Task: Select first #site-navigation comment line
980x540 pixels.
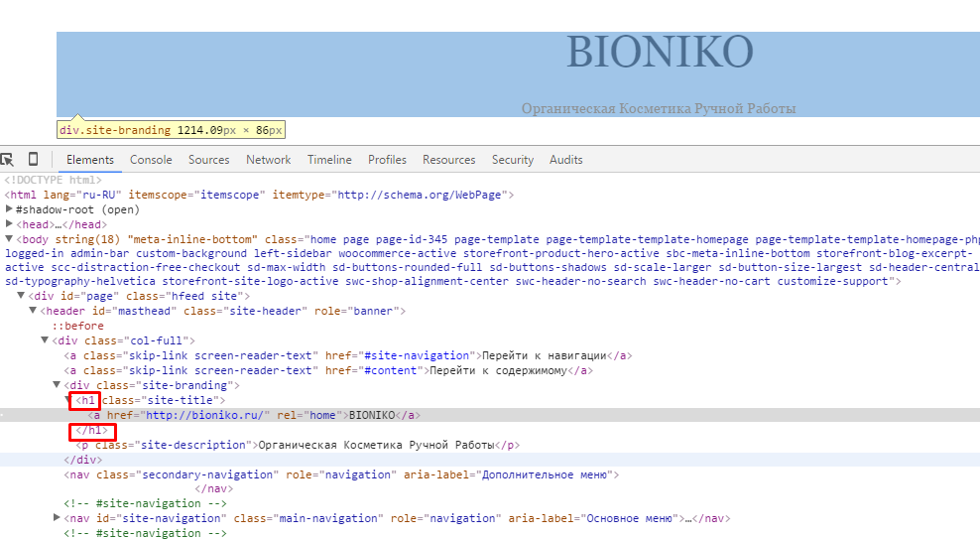Action: 145,503
